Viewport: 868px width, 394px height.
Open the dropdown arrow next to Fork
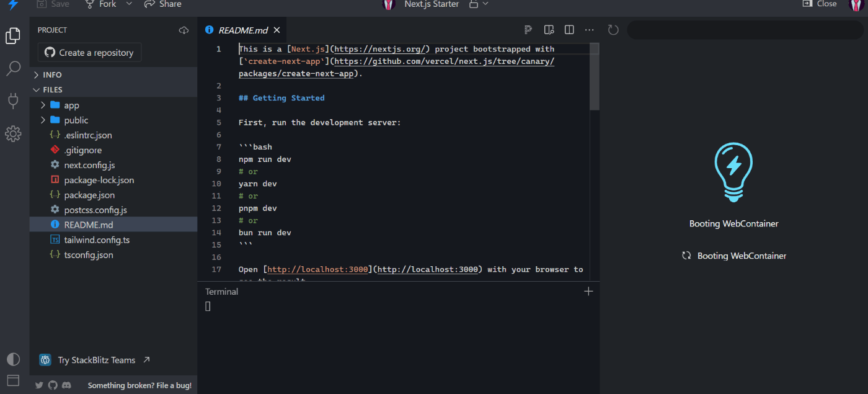click(129, 4)
